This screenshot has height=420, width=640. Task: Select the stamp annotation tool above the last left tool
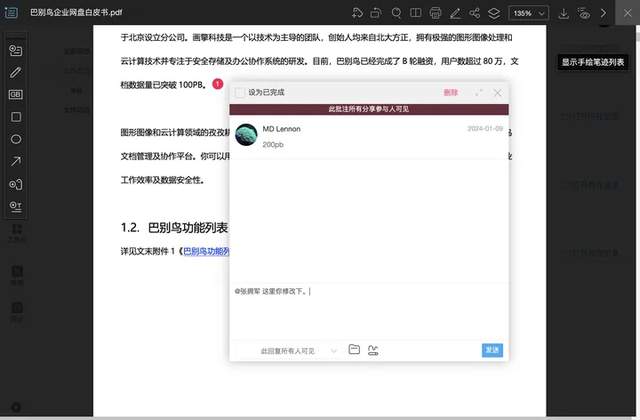click(x=16, y=184)
